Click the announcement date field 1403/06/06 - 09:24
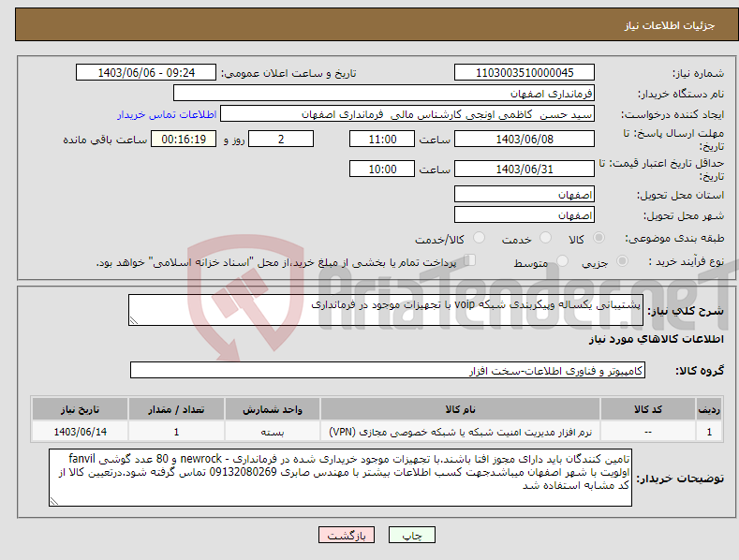The height and width of the screenshot is (560, 739). pos(146,73)
